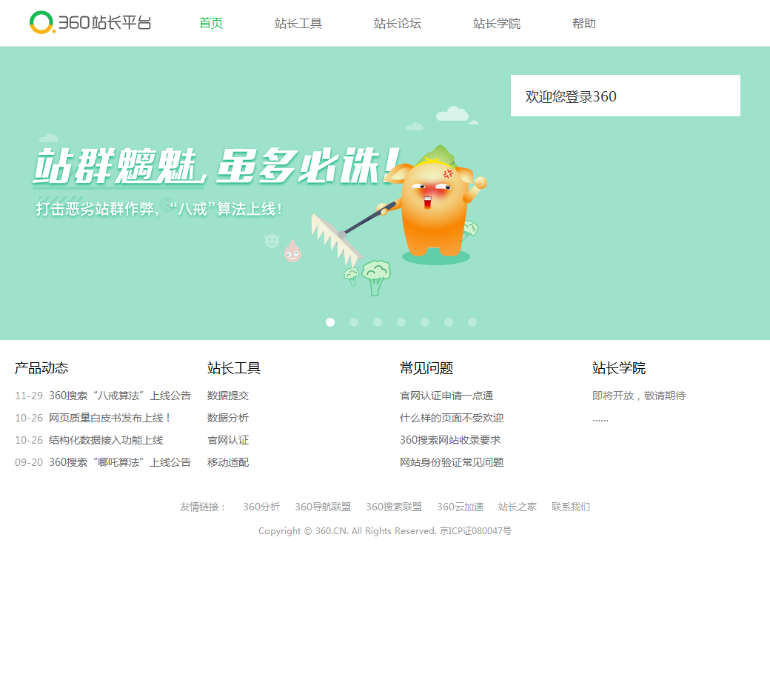Select the third carousel dot
This screenshot has height=700, width=770.
[378, 322]
